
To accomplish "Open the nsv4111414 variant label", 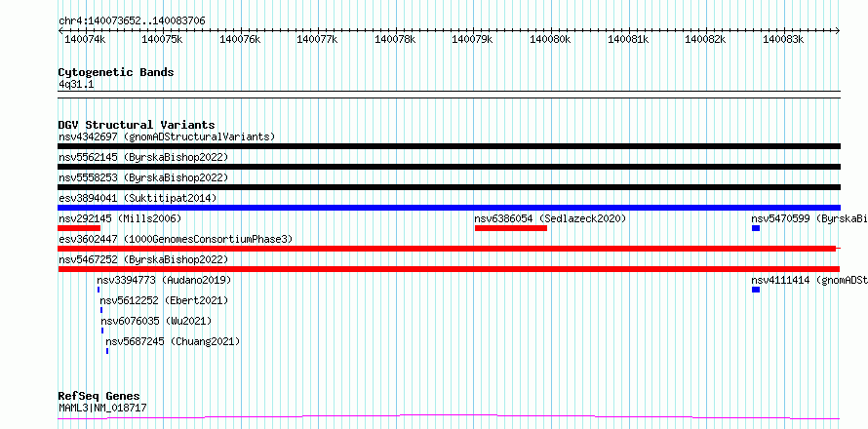I will coord(809,281).
